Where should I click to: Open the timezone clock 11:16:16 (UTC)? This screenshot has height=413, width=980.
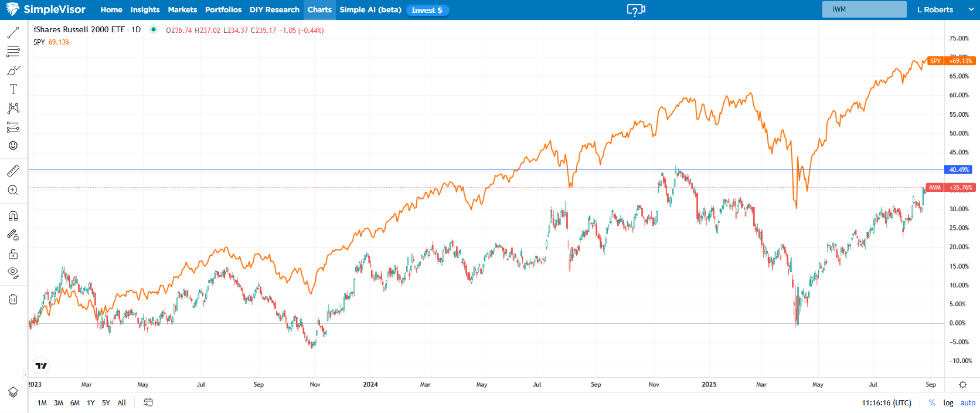[x=886, y=402]
